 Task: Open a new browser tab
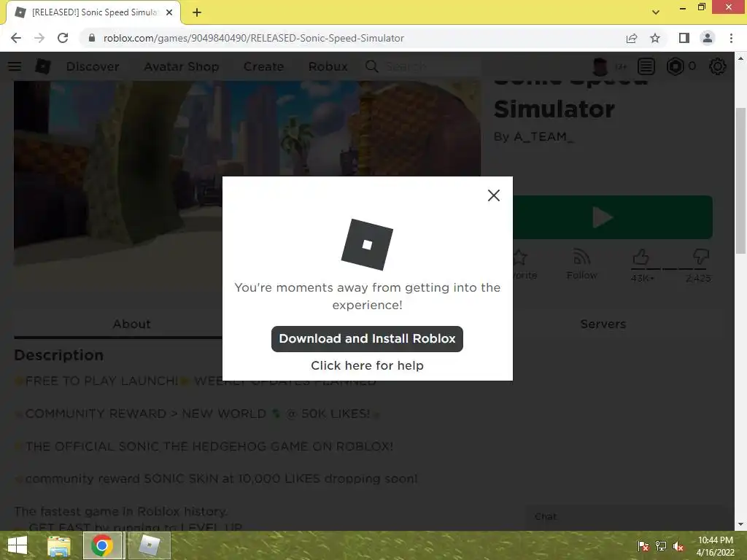point(197,12)
